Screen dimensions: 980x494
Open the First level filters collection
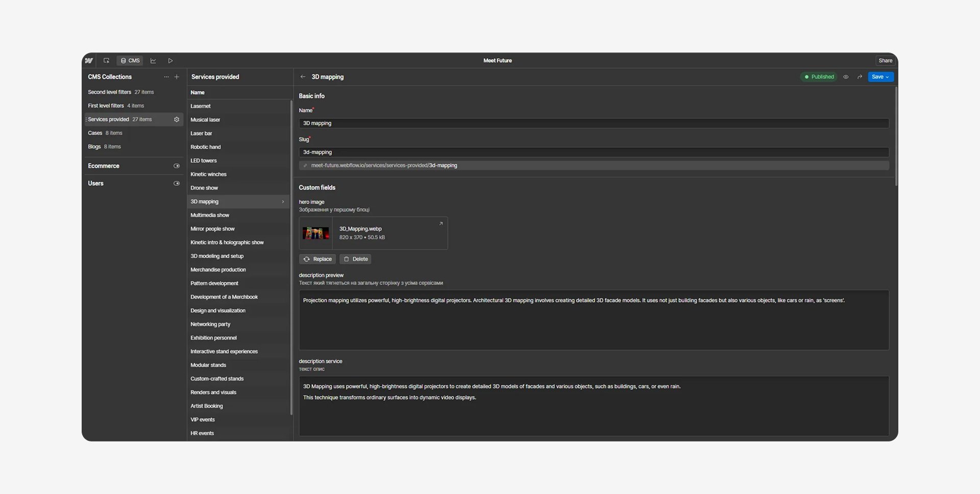134,106
